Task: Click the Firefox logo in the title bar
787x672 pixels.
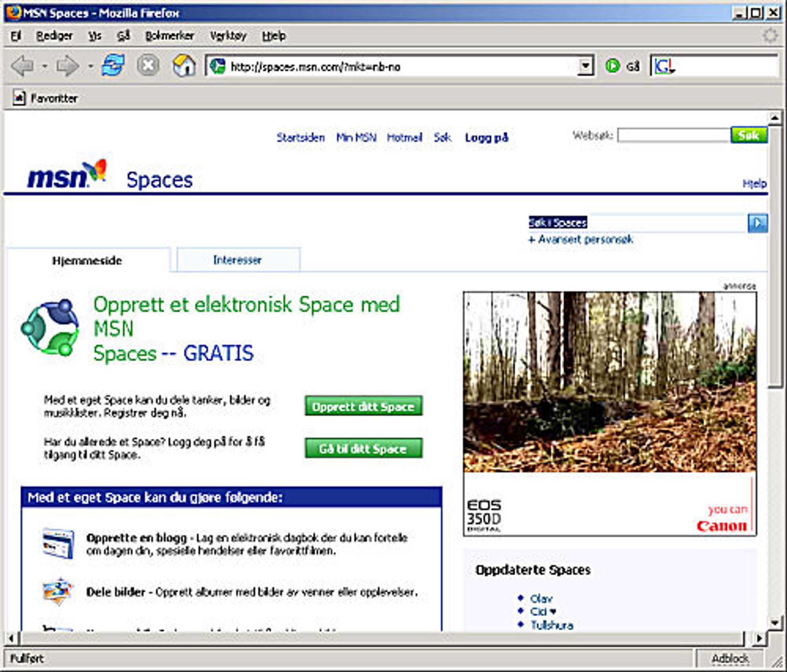Action: coord(13,13)
